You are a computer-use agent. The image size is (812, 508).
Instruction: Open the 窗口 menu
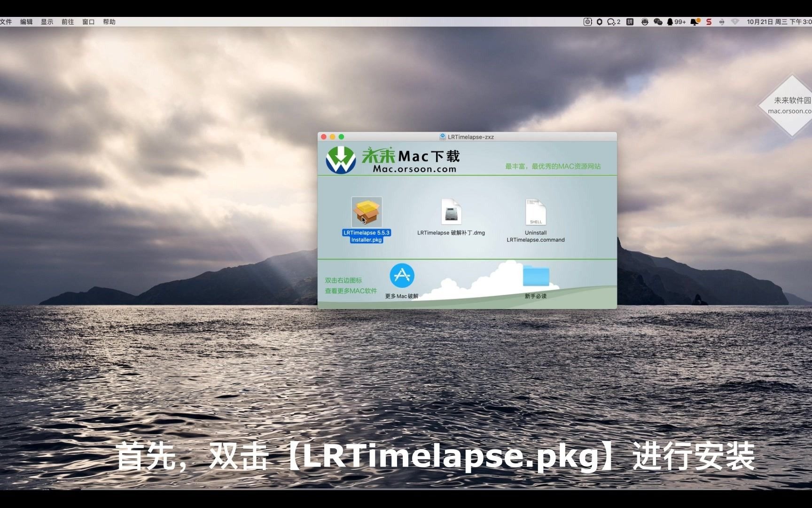tap(88, 22)
